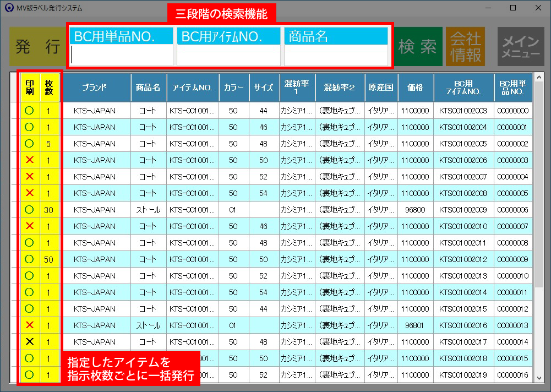Click the BC用アイテムNO. search input field
Image resolution: width=551 pixels, height=392 pixels.
[x=228, y=55]
